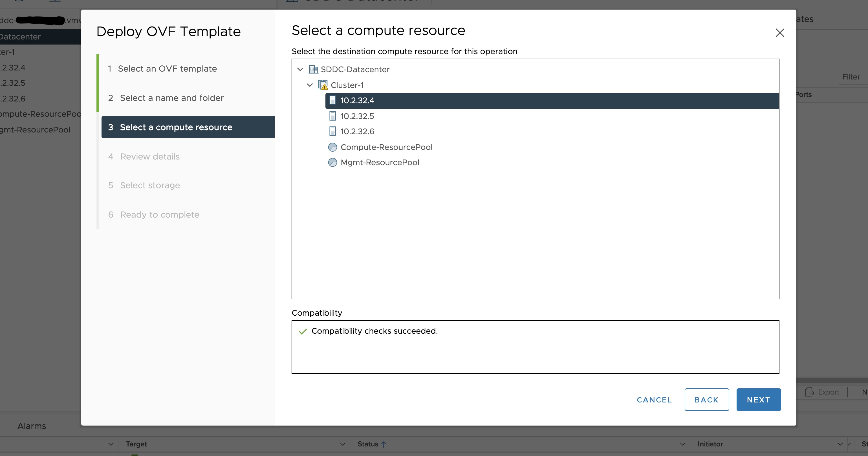Click the BACK button
Viewport: 868px width, 456px height.
pyautogui.click(x=706, y=400)
